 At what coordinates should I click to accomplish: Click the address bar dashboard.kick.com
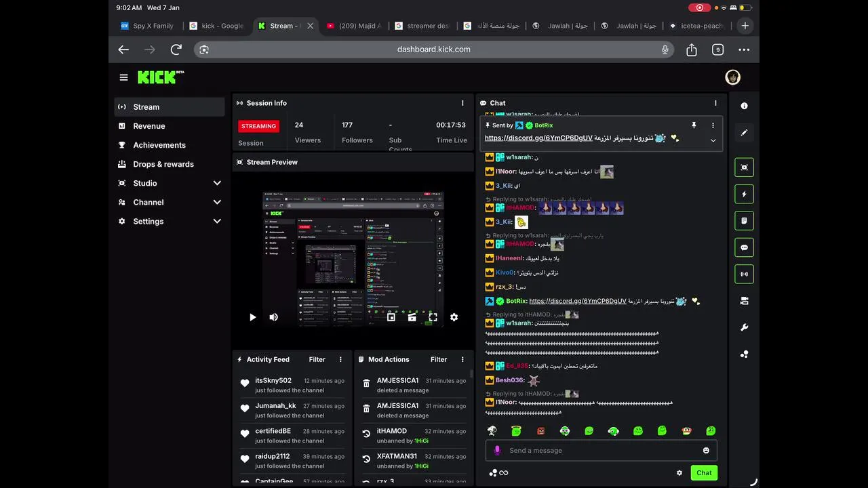(x=434, y=49)
